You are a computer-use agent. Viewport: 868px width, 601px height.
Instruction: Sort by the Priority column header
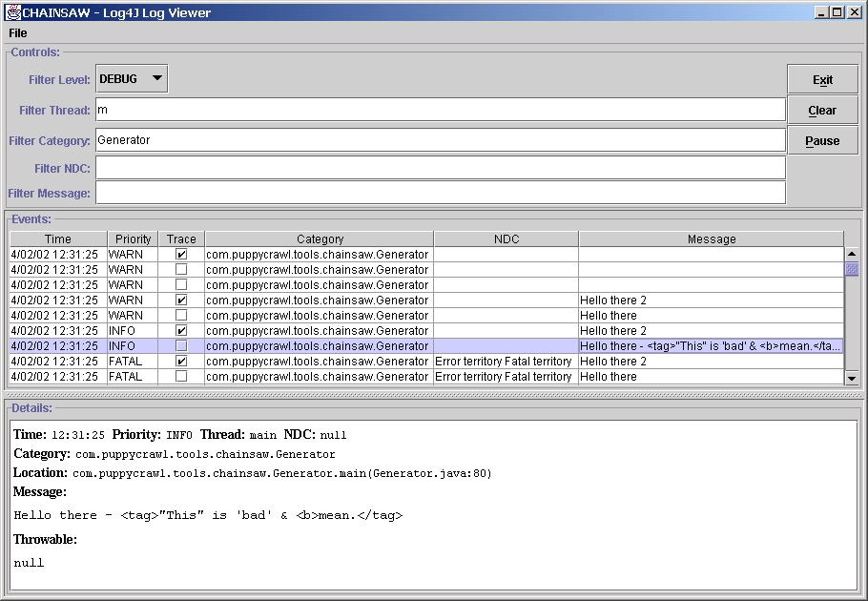134,239
